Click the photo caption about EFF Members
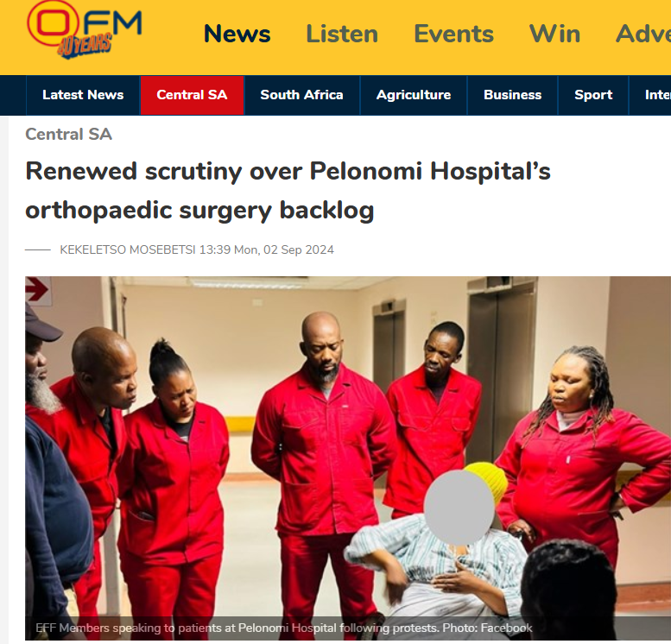Image resolution: width=671 pixels, height=644 pixels. point(284,628)
